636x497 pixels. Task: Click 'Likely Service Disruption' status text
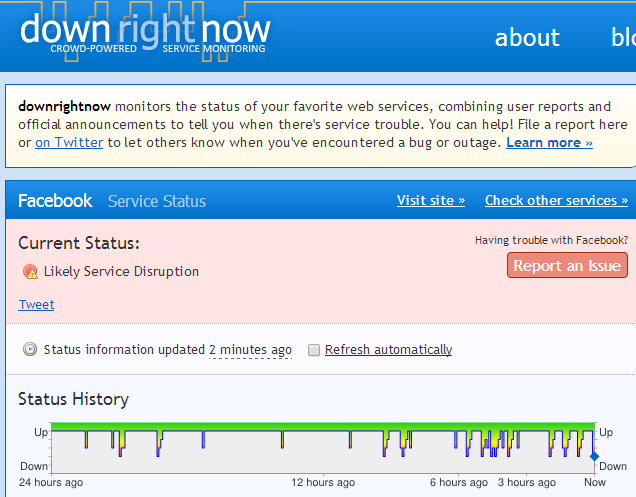pos(121,271)
